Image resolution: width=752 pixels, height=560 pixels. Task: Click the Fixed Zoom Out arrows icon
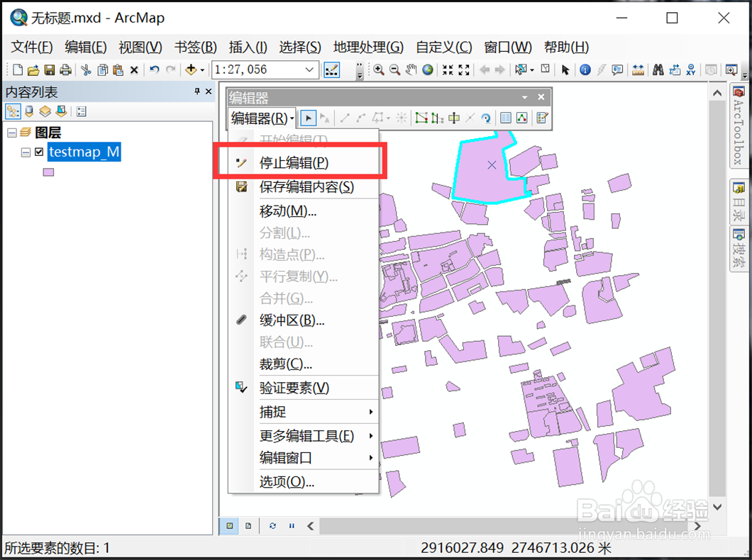point(464,70)
